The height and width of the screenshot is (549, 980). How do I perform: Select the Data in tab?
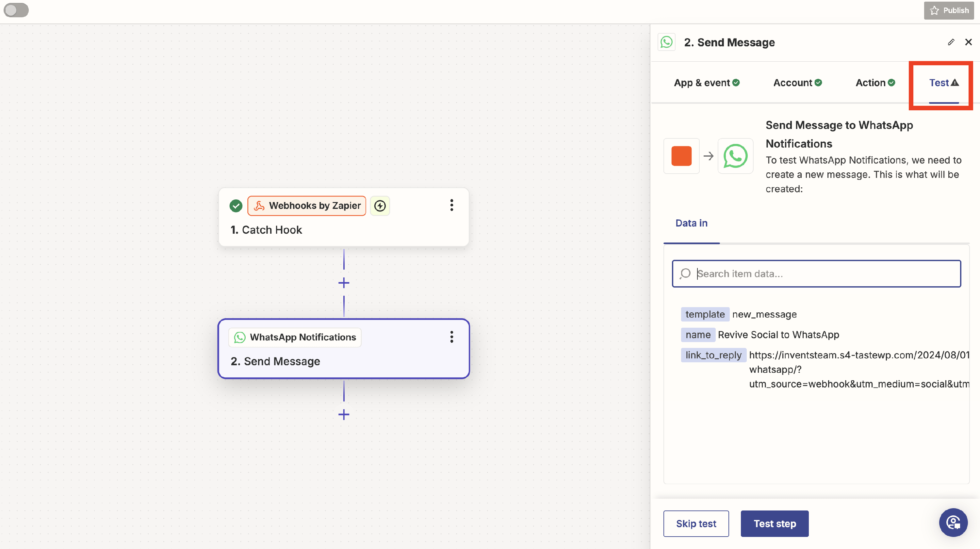[691, 223]
